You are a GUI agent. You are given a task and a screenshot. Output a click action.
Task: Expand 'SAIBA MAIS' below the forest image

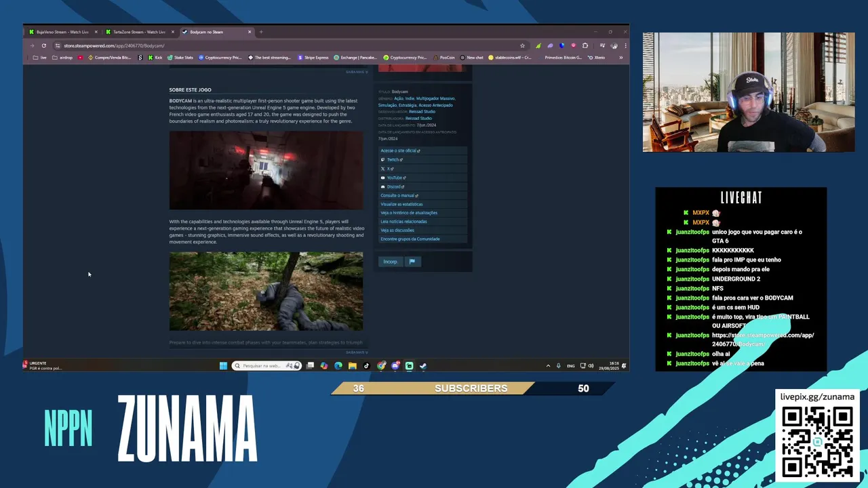[357, 352]
